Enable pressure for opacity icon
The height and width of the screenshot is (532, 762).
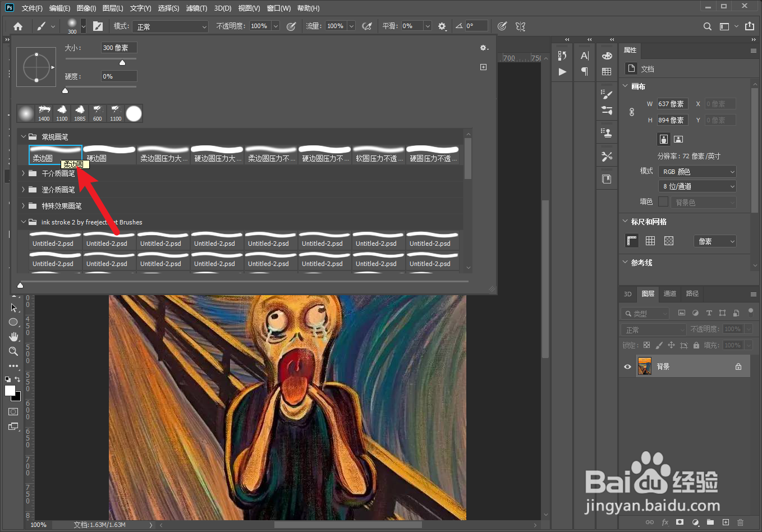[291, 26]
